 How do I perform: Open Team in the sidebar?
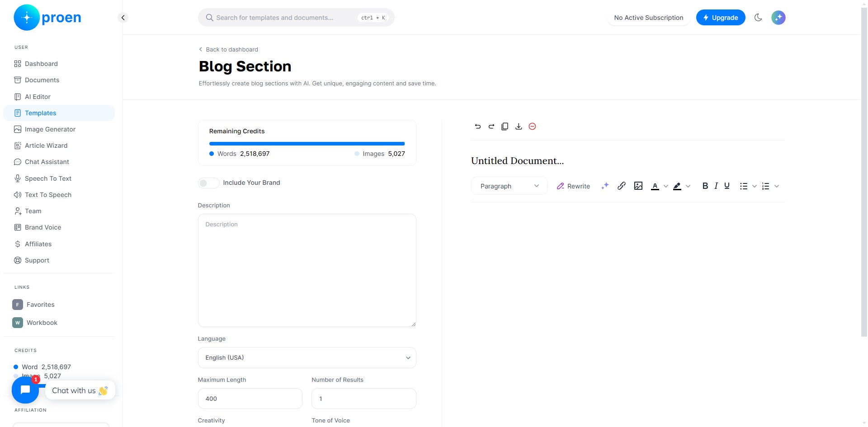[x=59, y=211]
